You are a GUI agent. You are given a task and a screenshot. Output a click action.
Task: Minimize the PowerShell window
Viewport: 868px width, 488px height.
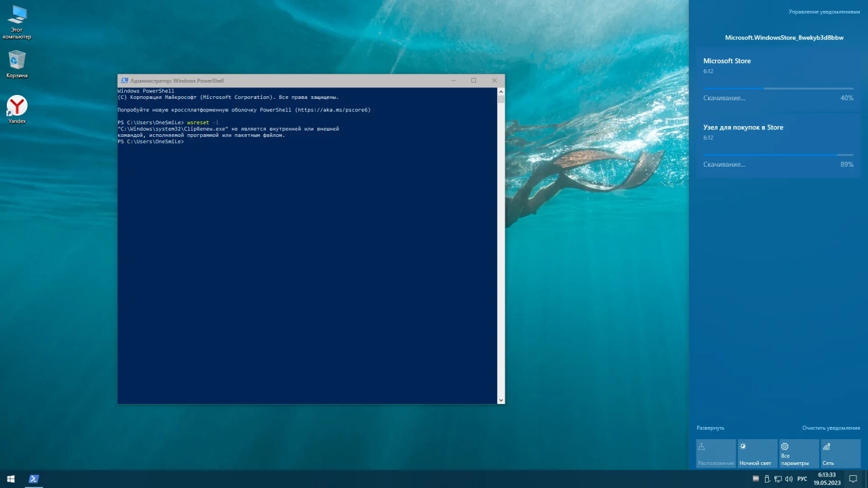click(x=453, y=81)
